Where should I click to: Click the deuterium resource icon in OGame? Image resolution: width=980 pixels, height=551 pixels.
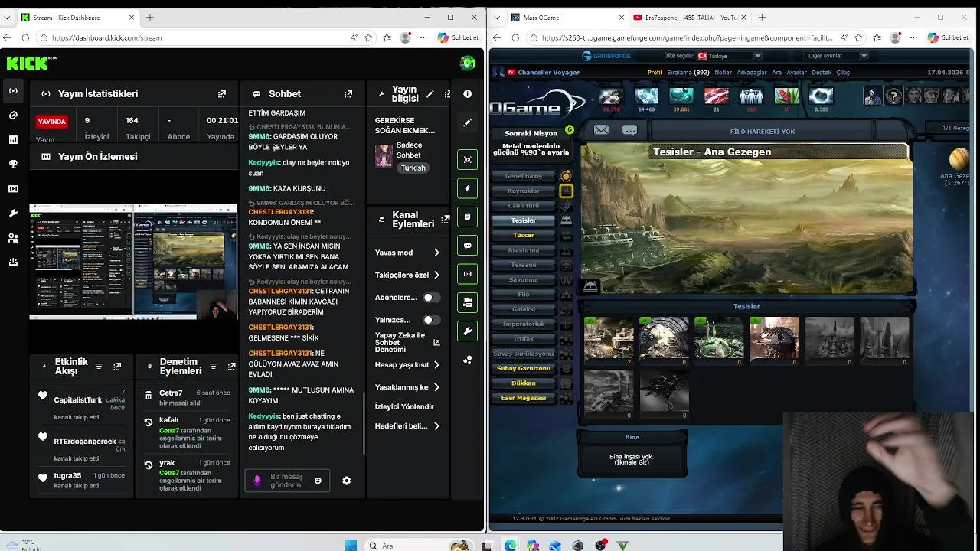pos(681,96)
